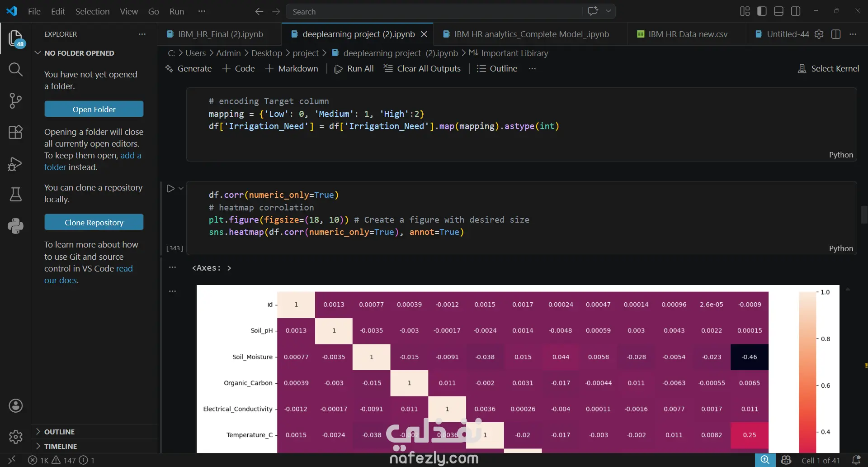Open the Accounts menu icon
The height and width of the screenshot is (467, 868).
coord(16,406)
